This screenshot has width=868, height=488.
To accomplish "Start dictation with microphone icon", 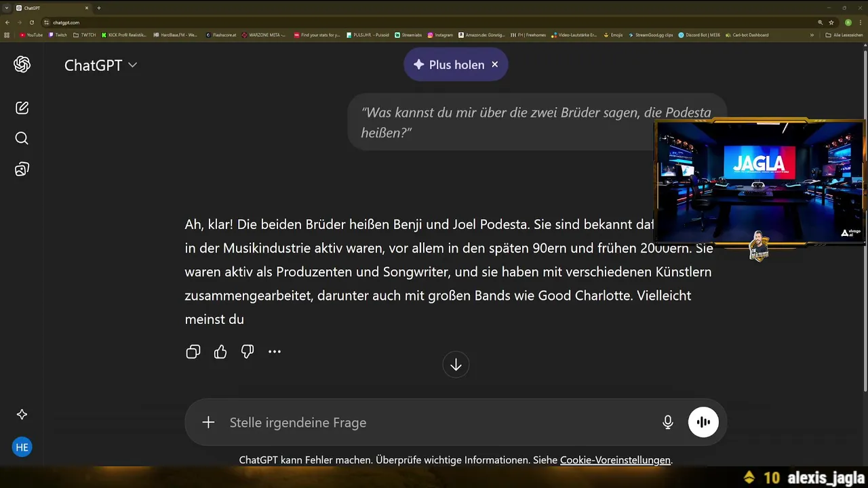I will click(668, 422).
